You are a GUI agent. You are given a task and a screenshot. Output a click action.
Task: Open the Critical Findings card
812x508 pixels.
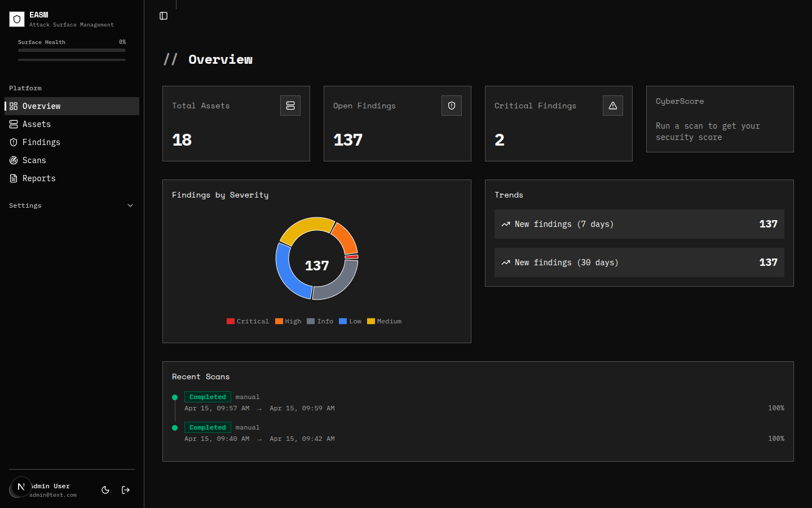pyautogui.click(x=559, y=124)
